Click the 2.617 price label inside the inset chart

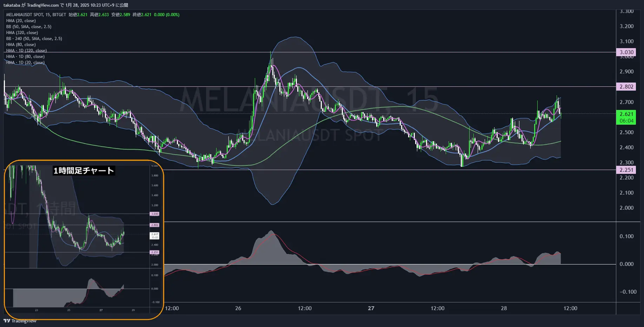(155, 234)
